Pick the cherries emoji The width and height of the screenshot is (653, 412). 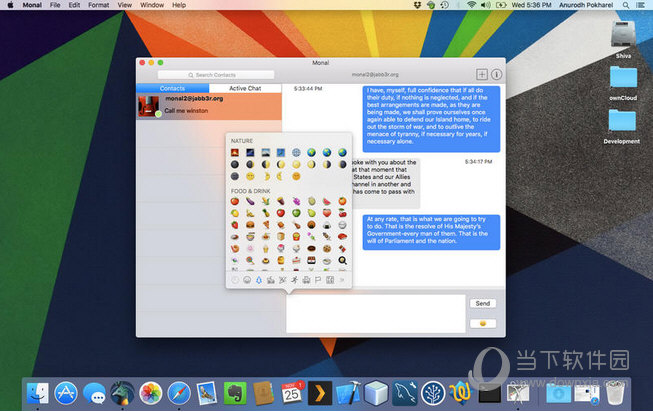click(342, 213)
